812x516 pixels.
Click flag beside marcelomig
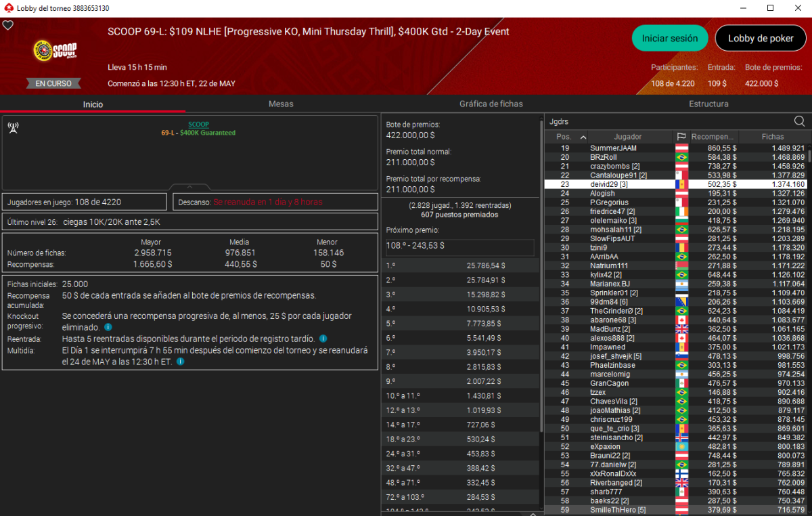(x=681, y=374)
